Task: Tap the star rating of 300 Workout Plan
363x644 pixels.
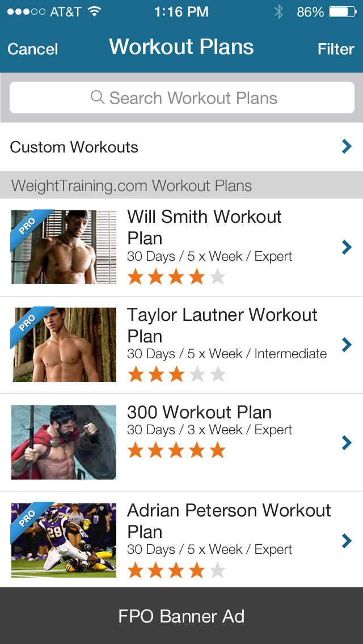Action: coord(176,451)
